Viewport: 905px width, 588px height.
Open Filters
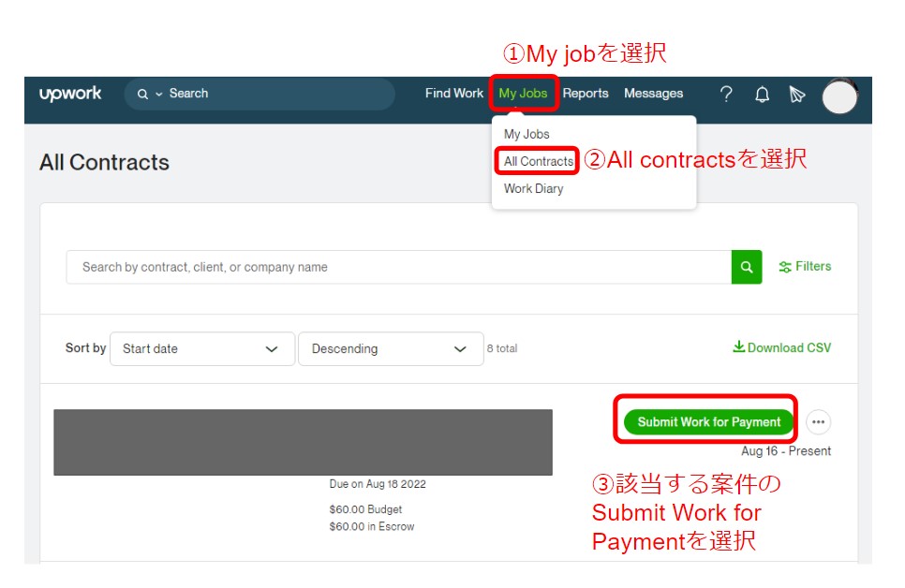click(805, 266)
